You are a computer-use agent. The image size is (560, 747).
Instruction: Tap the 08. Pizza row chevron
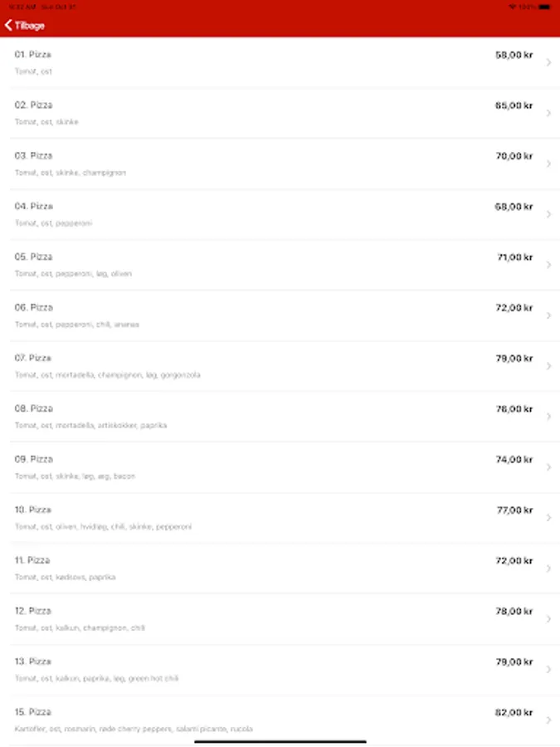[548, 417]
